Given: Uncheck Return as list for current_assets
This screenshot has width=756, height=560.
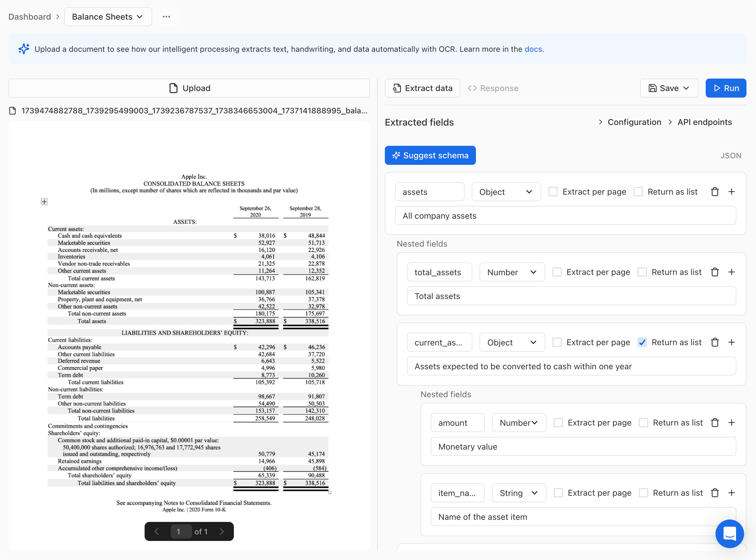Looking at the screenshot, I should (x=642, y=342).
